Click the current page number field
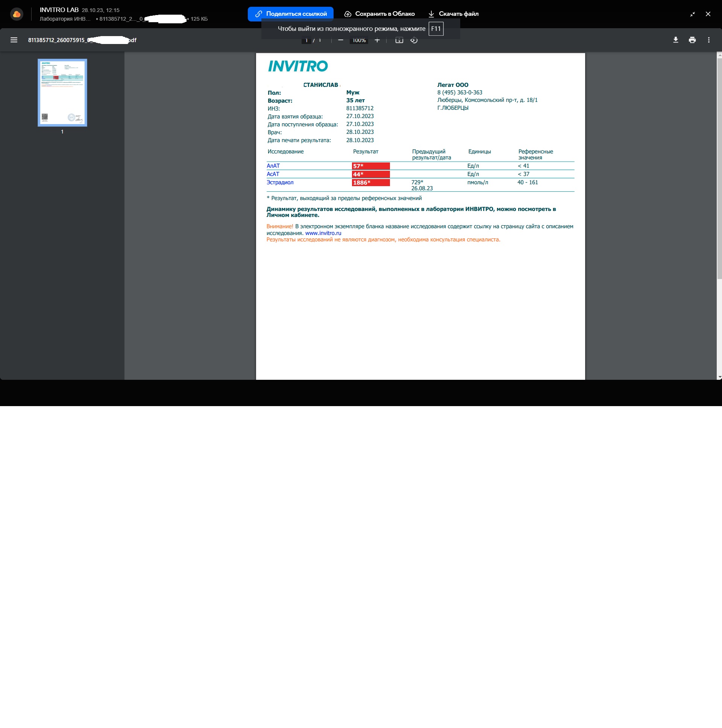722x728 pixels. coord(306,40)
